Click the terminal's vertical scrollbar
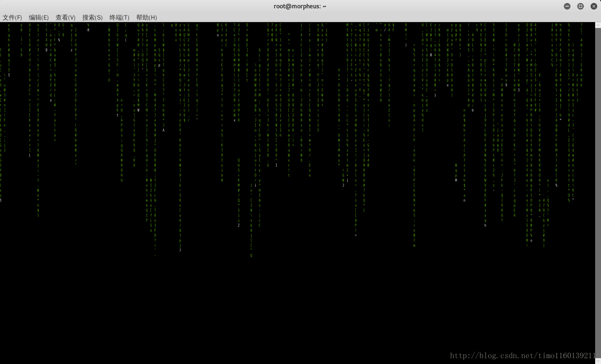 click(598, 193)
